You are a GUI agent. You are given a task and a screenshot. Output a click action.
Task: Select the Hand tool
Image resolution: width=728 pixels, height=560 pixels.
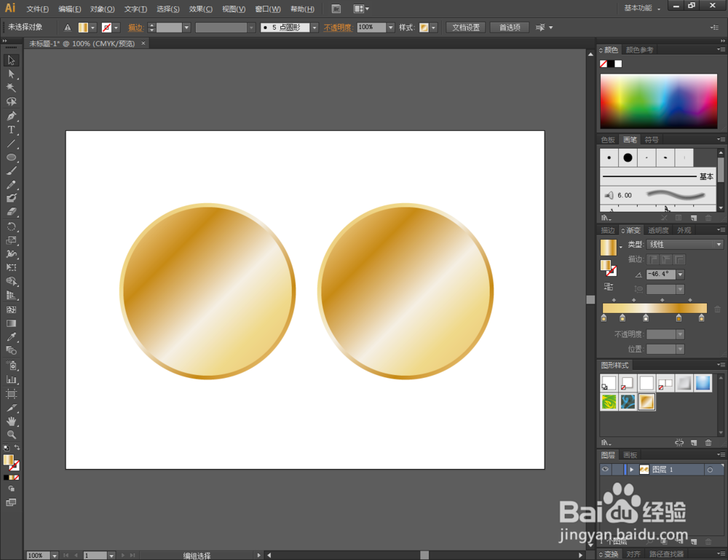point(11,421)
